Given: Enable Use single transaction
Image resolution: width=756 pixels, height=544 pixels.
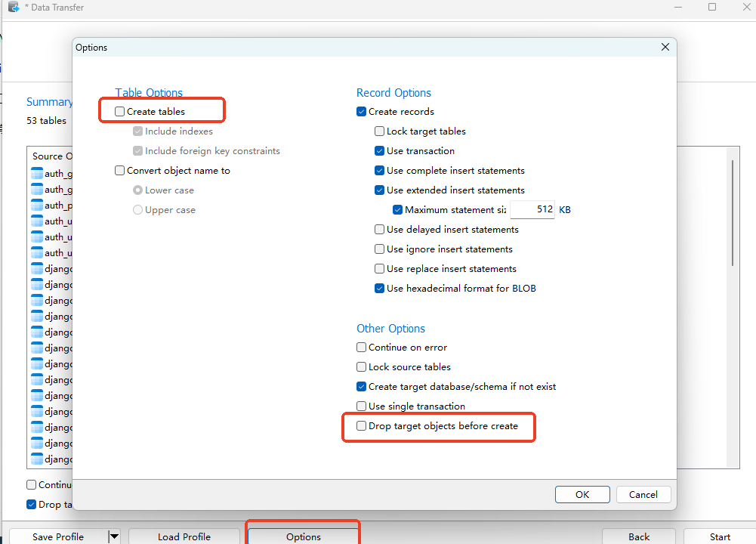Looking at the screenshot, I should coord(361,406).
